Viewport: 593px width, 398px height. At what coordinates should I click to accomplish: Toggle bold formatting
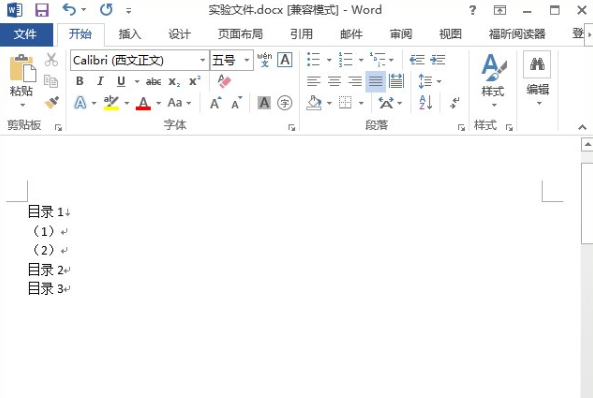click(x=79, y=81)
